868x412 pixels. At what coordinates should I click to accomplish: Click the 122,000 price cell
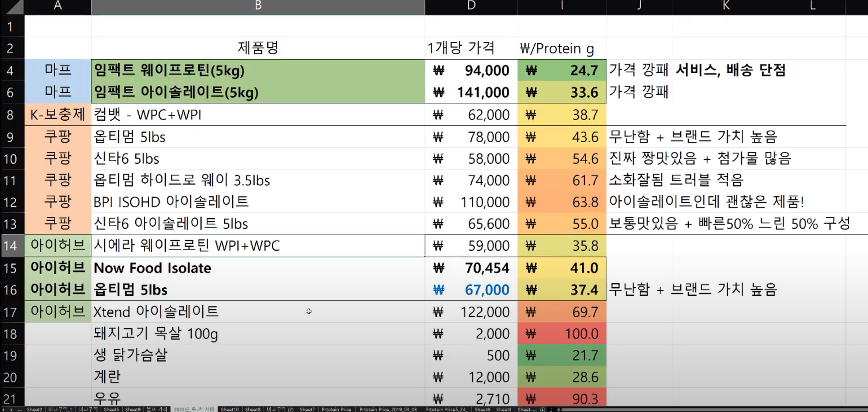tap(471, 312)
